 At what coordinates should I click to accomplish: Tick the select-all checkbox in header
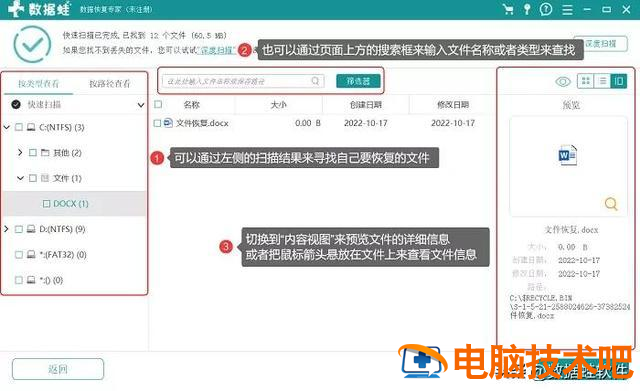(158, 104)
